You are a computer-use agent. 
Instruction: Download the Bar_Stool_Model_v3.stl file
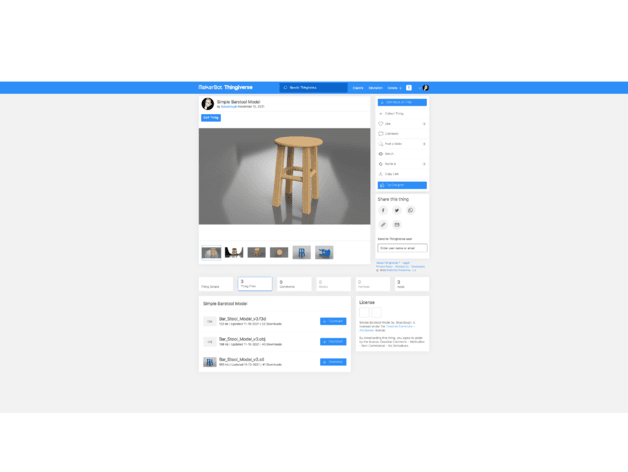[x=333, y=362]
